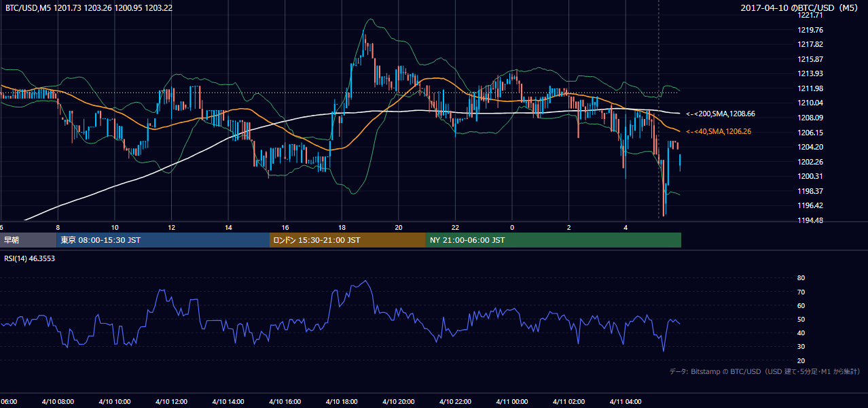Click price axis value 1208.09
This screenshot has width=868, height=408.
coord(810,118)
